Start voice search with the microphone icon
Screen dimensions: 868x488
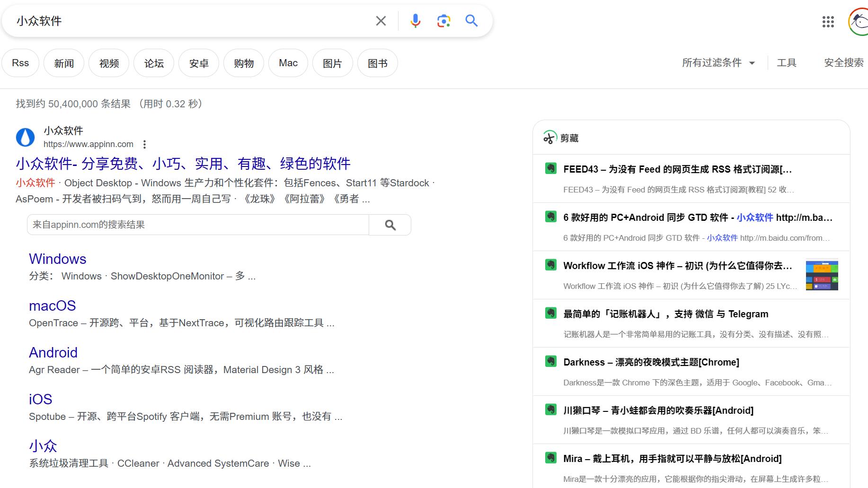(415, 21)
